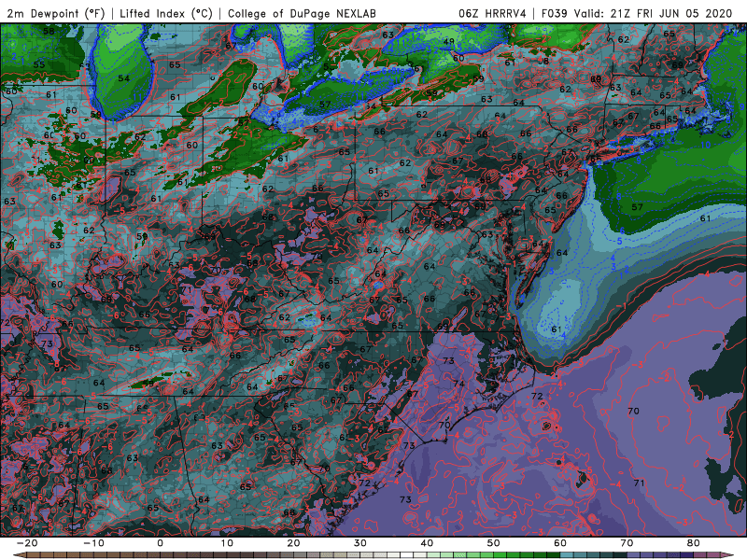This screenshot has height=560, width=747.
Task: Click the right arrow end of the color bar
Action: coord(728,555)
